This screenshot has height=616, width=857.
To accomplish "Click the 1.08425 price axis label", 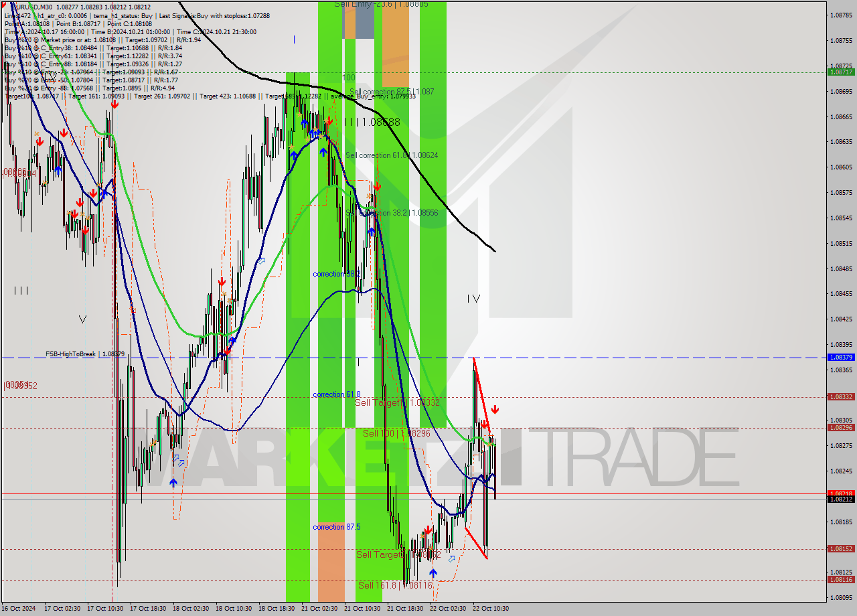I will point(841,319).
